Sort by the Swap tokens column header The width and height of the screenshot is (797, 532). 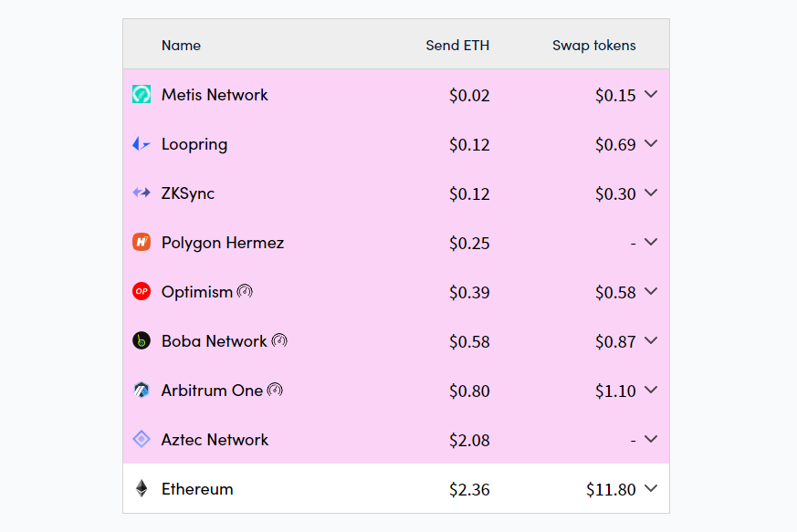(594, 45)
